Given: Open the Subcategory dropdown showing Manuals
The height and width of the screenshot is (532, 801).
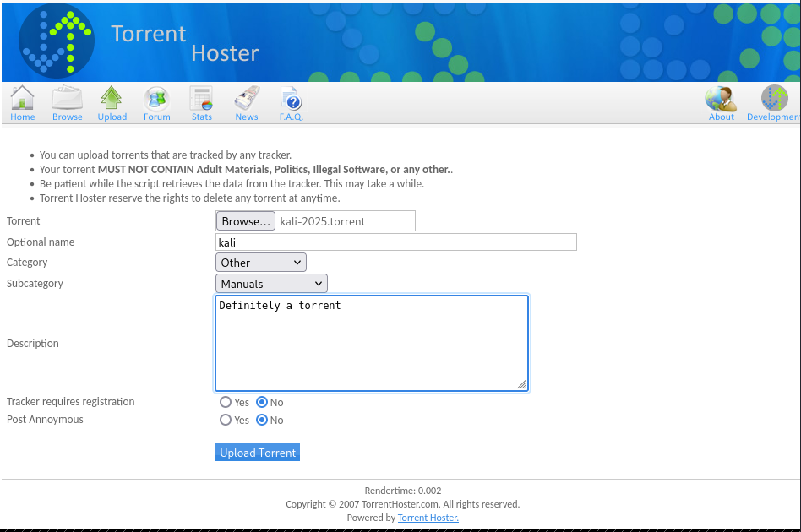Looking at the screenshot, I should (271, 284).
